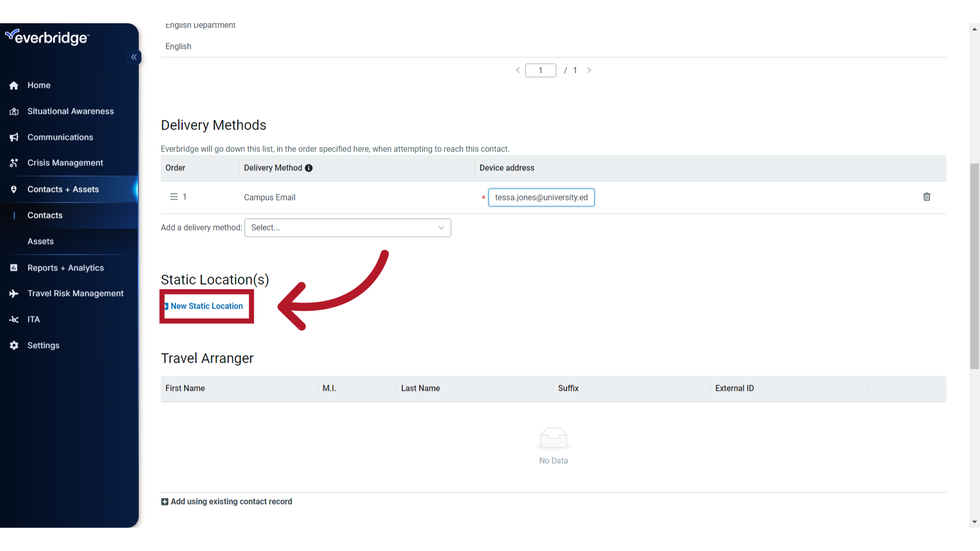This screenshot has width=980, height=551.
Task: Navigate to Travel Risk Management
Action: [x=76, y=293]
